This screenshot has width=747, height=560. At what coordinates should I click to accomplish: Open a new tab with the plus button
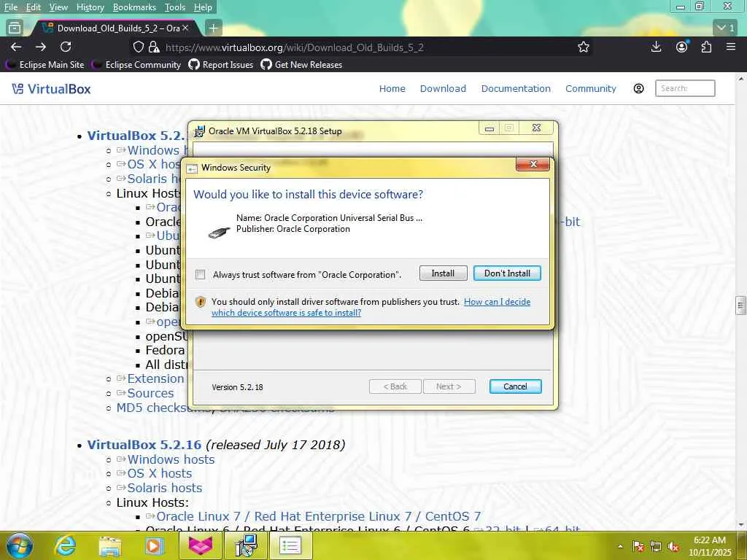tap(214, 28)
